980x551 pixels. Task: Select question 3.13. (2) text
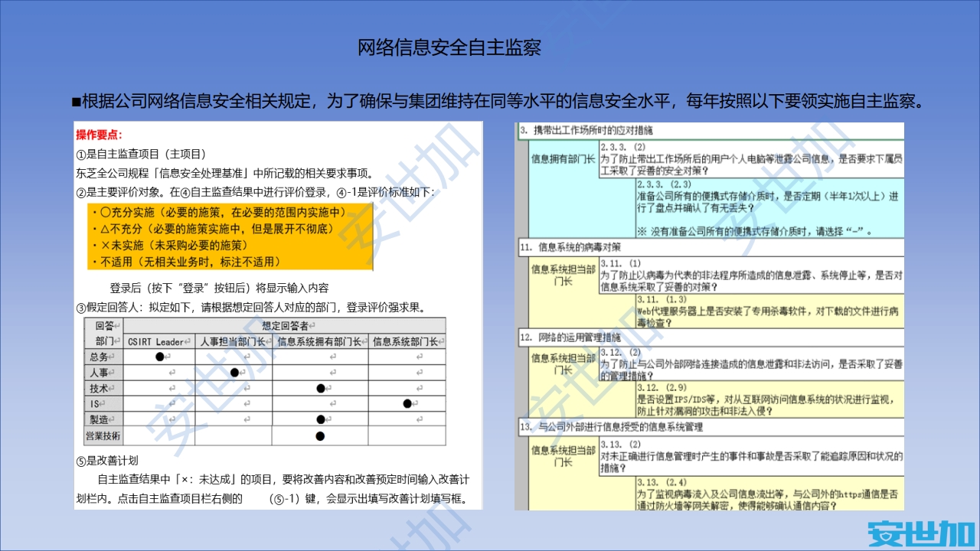click(x=751, y=456)
